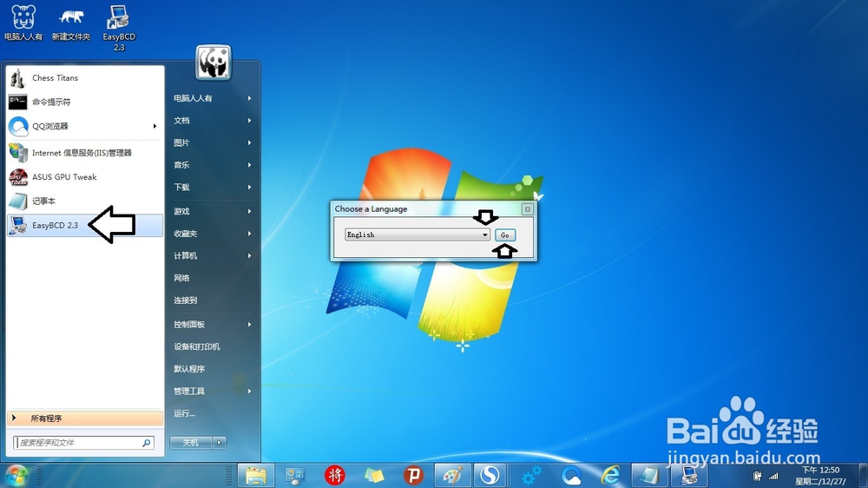Expand the 管理工具 submenu arrow
This screenshot has width=868, height=488.
(250, 391)
